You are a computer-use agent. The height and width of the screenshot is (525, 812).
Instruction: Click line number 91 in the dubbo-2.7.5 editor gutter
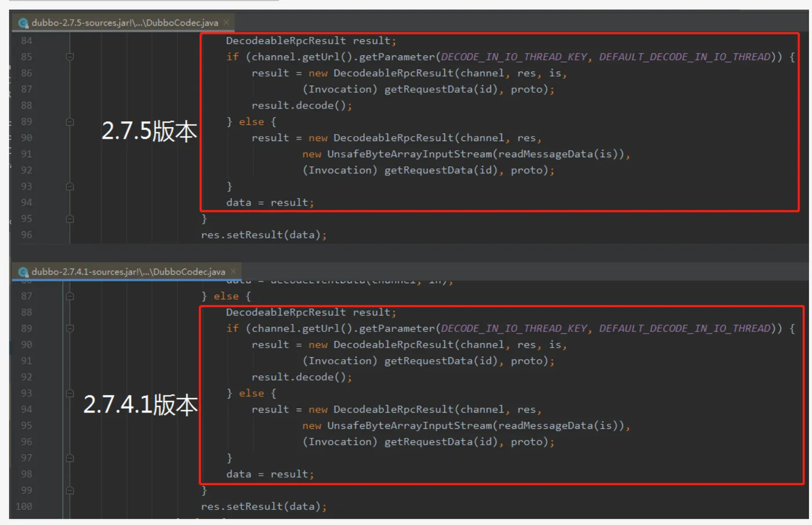tap(27, 154)
